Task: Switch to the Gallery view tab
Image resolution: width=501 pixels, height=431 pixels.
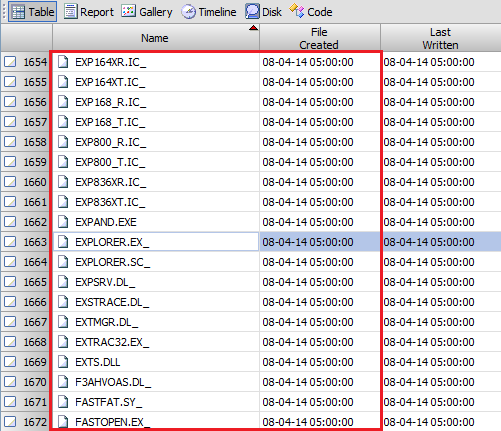Action: pos(147,12)
